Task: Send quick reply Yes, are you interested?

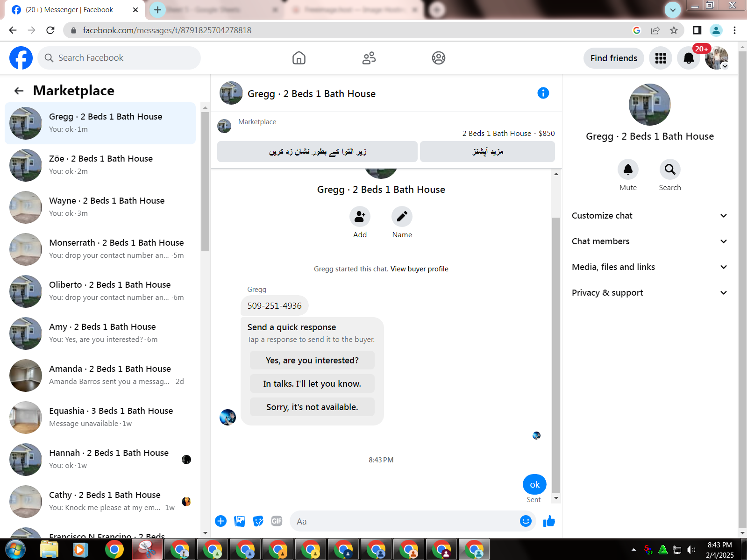Action: [312, 361]
